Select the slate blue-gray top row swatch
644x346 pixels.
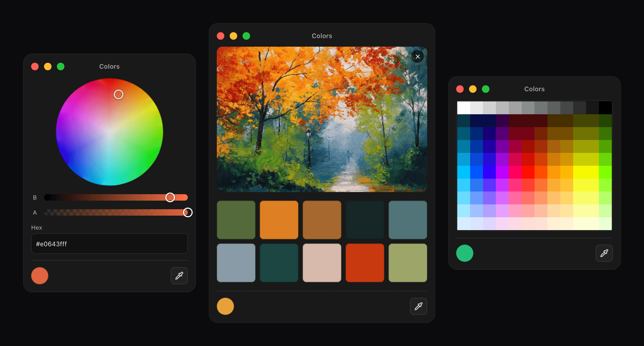(x=408, y=220)
